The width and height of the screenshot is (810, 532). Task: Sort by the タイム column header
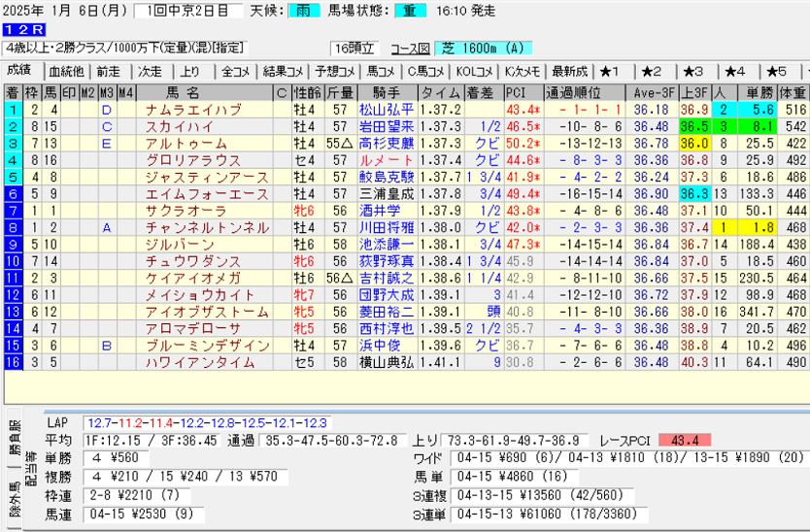coord(440,93)
